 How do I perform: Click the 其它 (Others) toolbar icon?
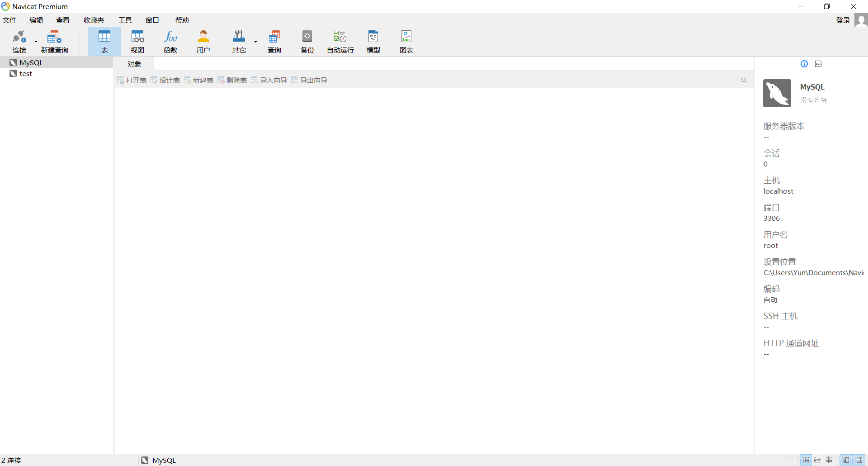[x=239, y=42]
